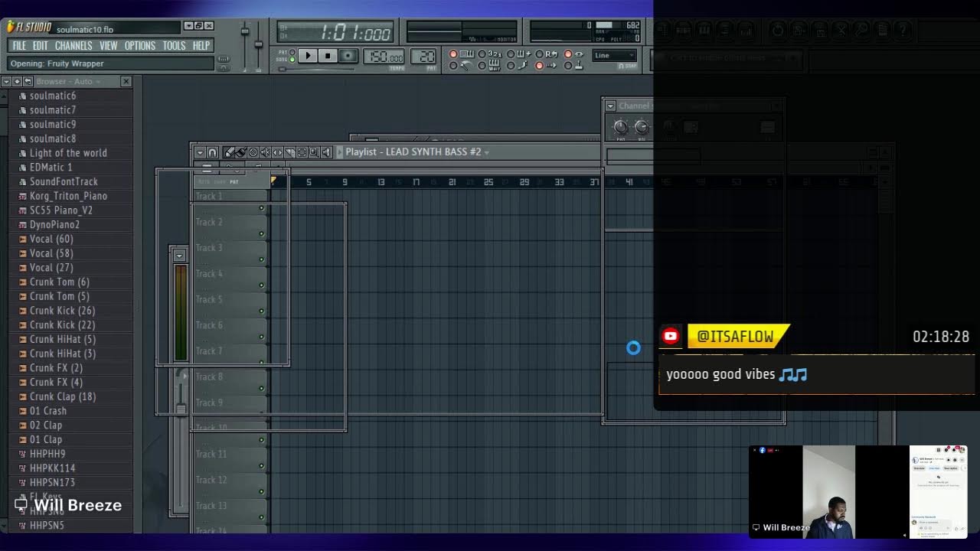Screen dimensions: 980x551
Task: Open the SC55 Piano_V2 preset file
Action: [x=61, y=210]
